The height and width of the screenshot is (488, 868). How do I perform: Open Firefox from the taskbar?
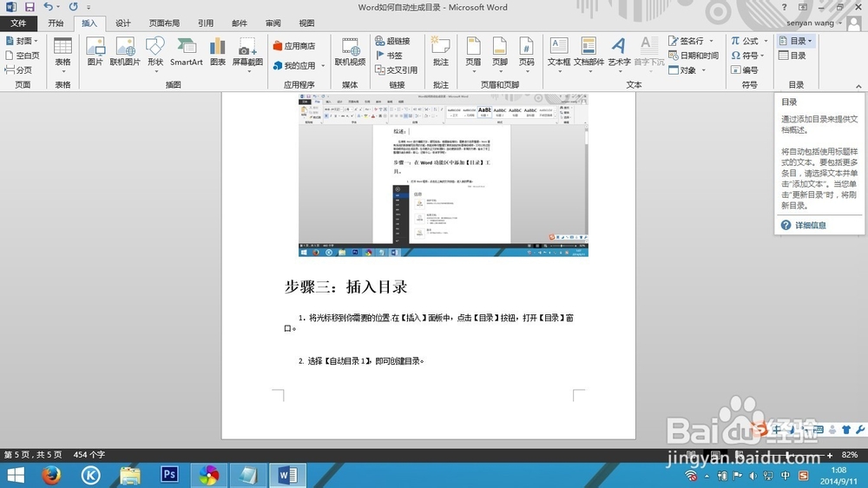(51, 475)
